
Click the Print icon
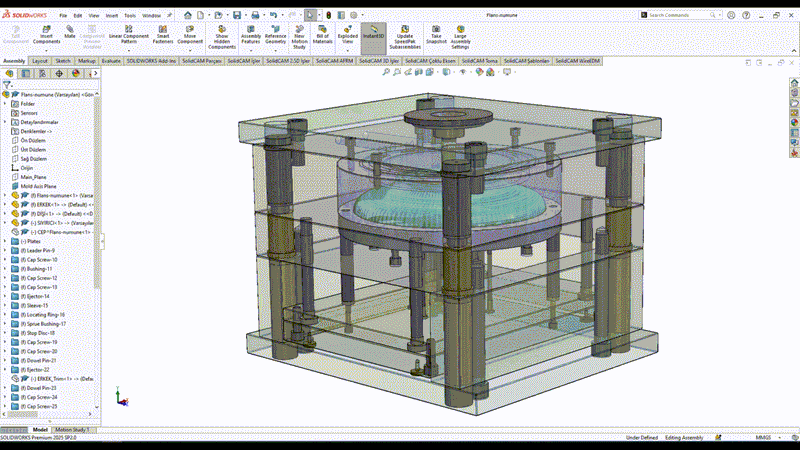coord(255,15)
